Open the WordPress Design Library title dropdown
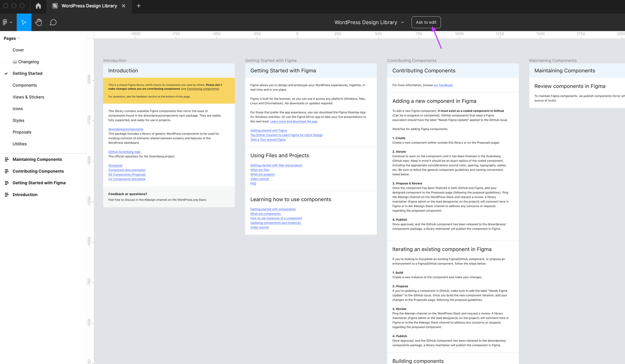This screenshot has width=625, height=364. (403, 22)
